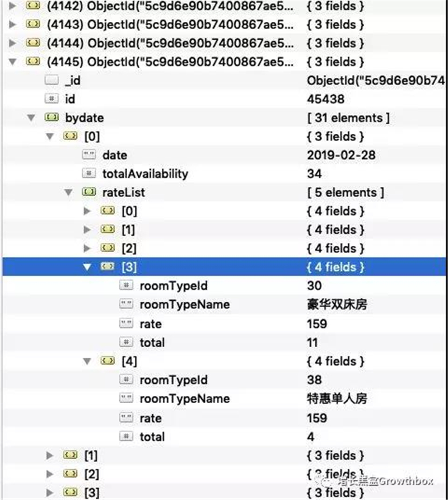Click the array icon beside rateList
The width and height of the screenshot is (448, 500).
[88, 192]
